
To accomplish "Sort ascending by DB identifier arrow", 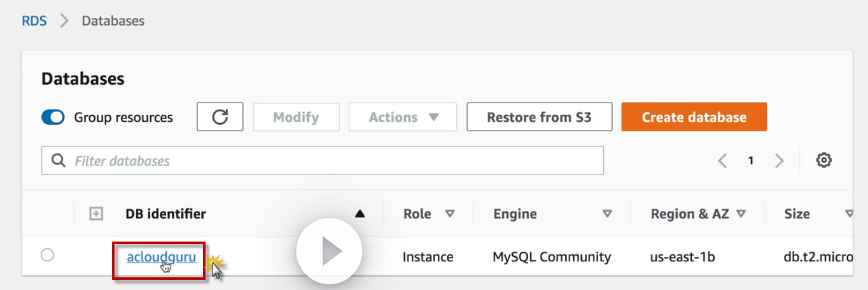I will pos(360,214).
